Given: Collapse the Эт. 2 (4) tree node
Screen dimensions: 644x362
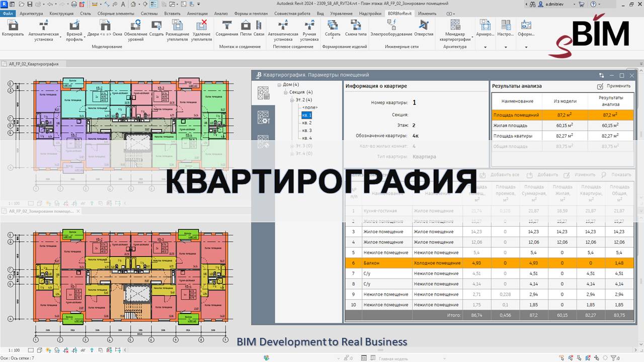Looking at the screenshot, I should point(292,100).
